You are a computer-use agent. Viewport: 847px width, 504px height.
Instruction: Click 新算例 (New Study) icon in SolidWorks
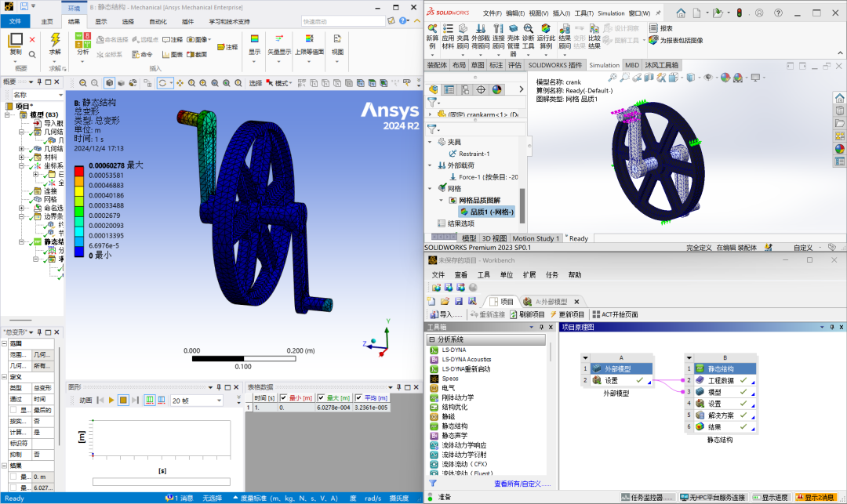pos(432,28)
